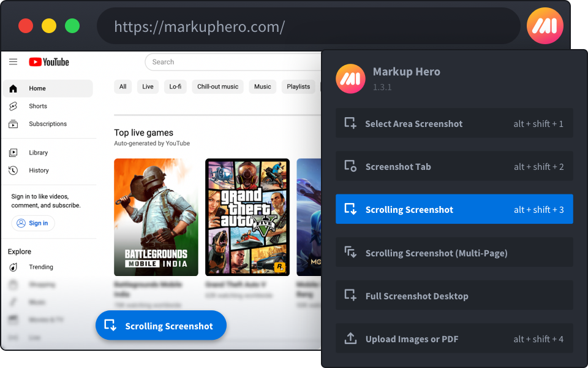Select the Chill-out music filter chip
The width and height of the screenshot is (588, 368).
pyautogui.click(x=217, y=86)
